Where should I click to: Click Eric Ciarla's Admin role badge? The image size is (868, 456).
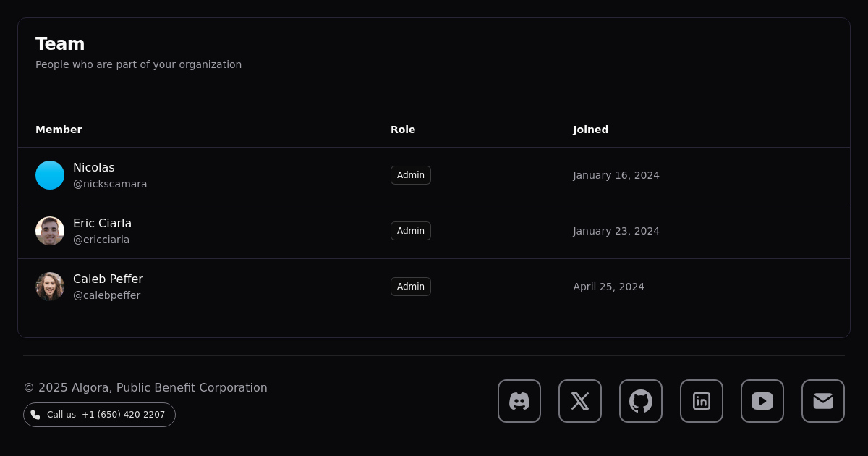[411, 231]
